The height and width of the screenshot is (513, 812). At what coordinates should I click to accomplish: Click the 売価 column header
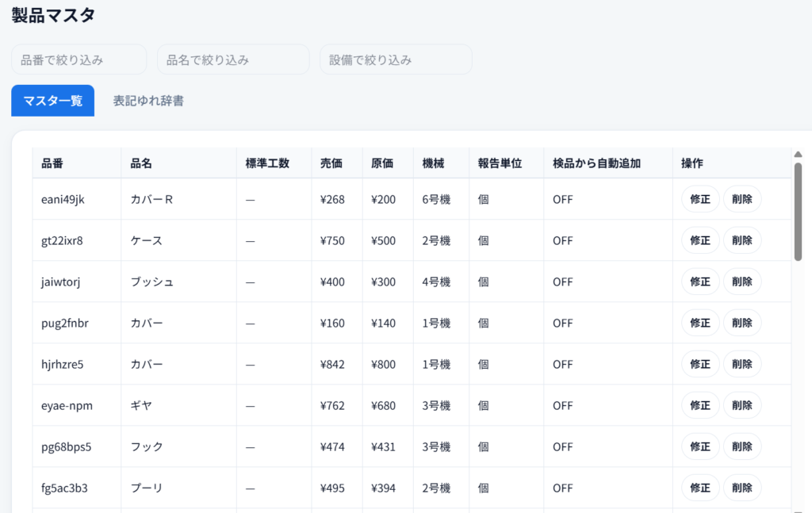(331, 163)
